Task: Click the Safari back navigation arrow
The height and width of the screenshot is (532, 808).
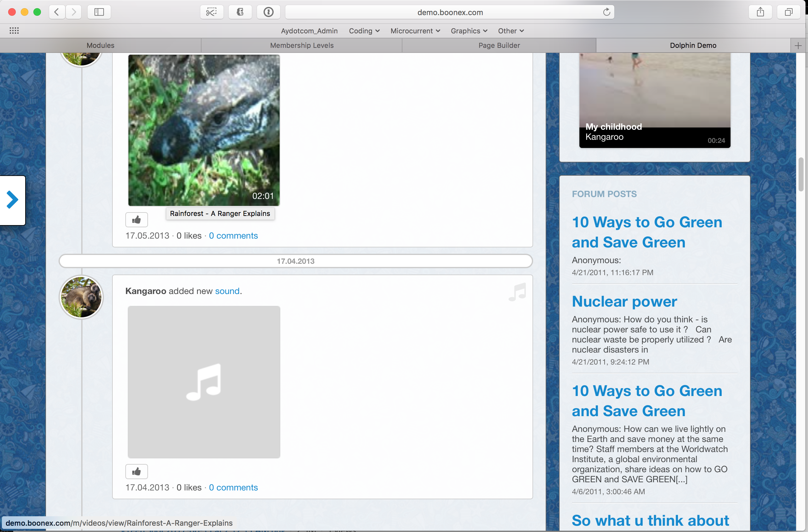Action: coord(57,12)
